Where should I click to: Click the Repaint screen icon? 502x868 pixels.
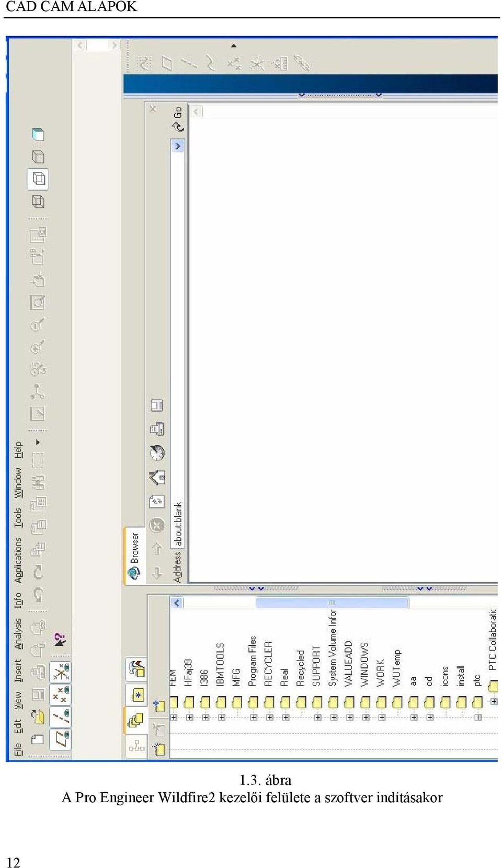point(38,414)
